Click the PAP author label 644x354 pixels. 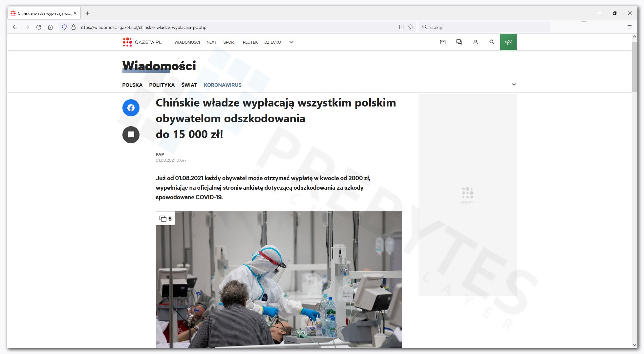[160, 154]
